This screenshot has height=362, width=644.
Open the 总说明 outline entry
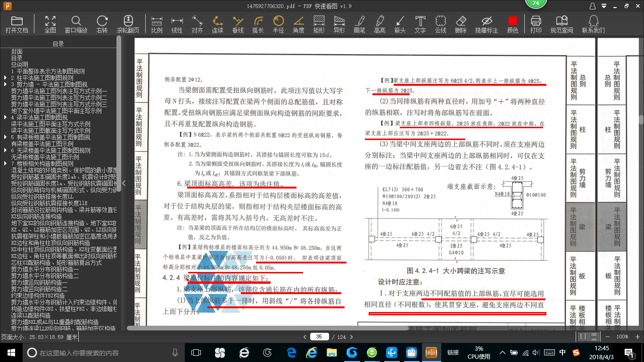[20, 65]
